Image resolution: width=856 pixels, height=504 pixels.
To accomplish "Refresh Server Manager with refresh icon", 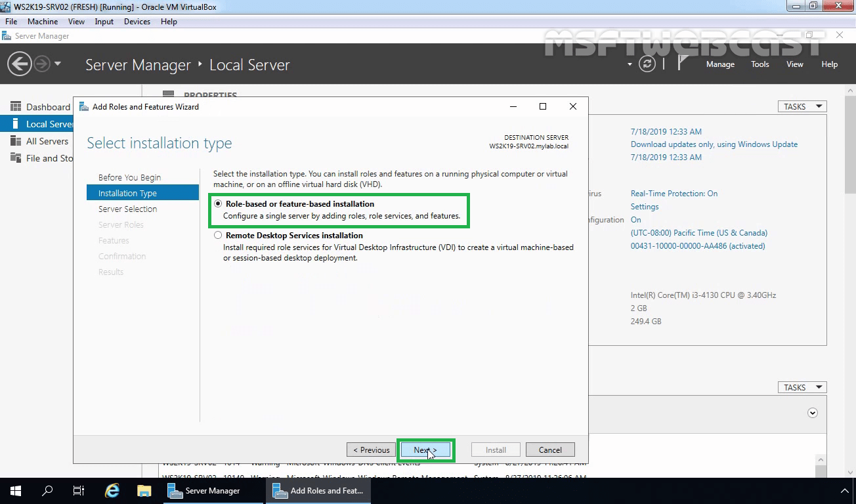I will point(647,64).
